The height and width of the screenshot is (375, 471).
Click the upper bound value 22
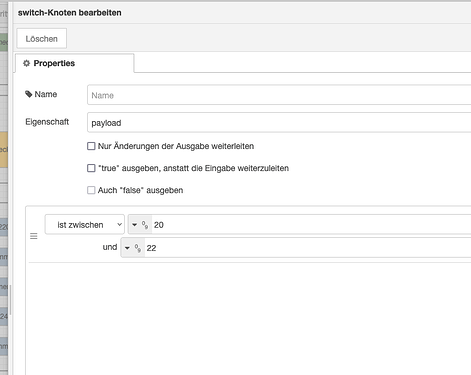pos(151,248)
